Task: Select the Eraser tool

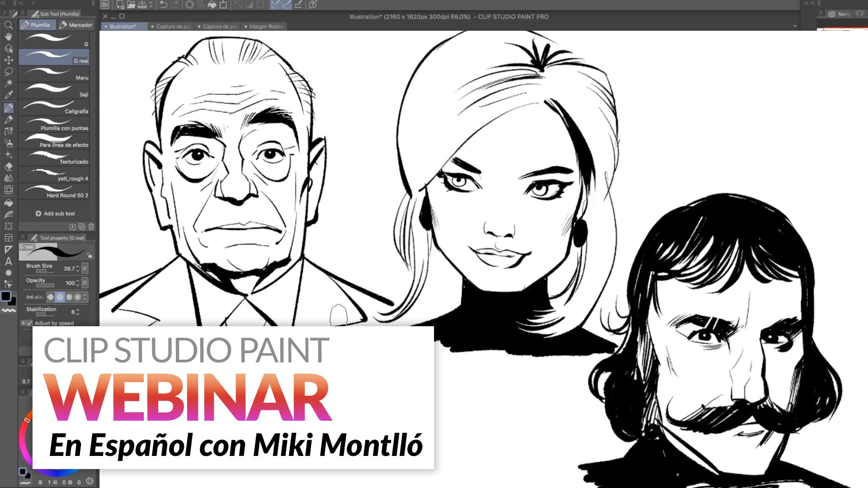Action: pyautogui.click(x=8, y=167)
